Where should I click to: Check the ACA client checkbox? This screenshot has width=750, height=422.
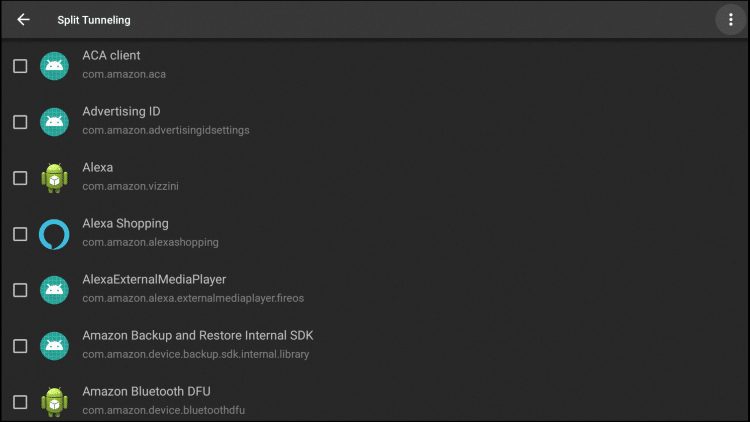[x=20, y=66]
